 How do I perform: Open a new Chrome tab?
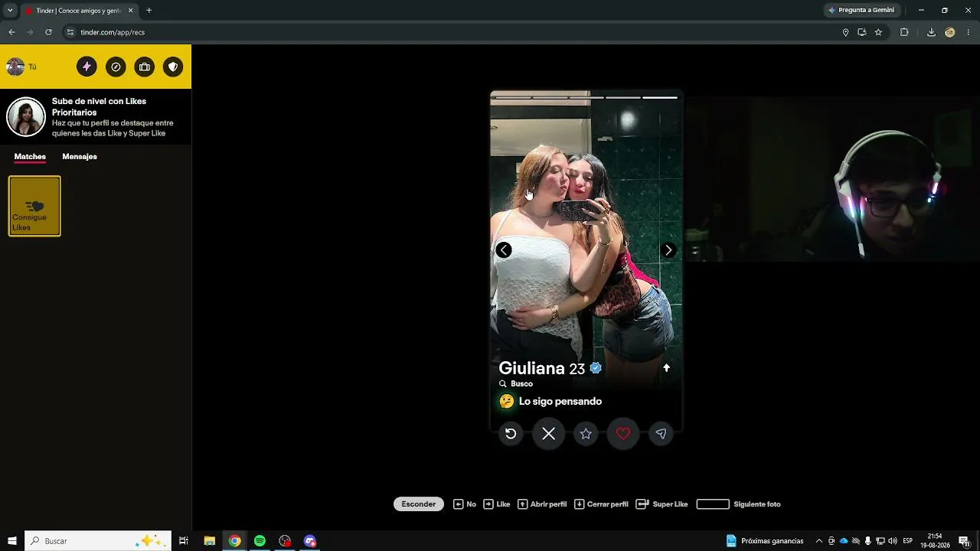click(x=149, y=11)
